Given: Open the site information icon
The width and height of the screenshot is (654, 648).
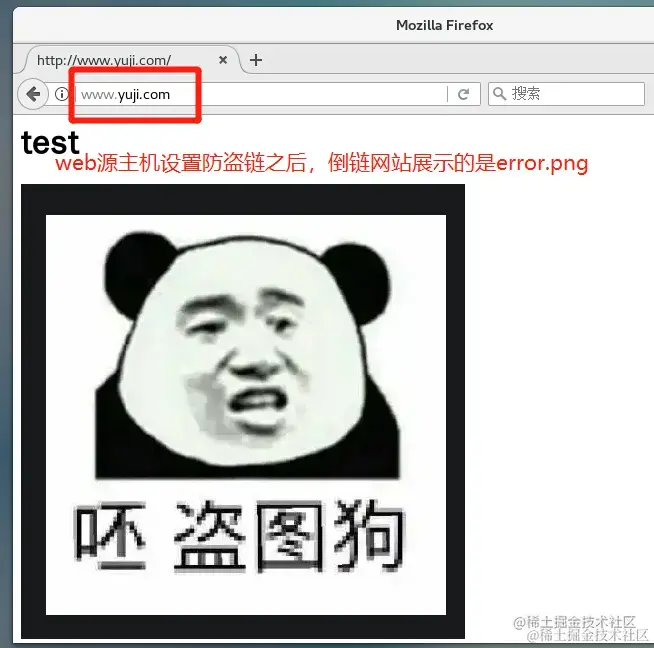Looking at the screenshot, I should 62,94.
